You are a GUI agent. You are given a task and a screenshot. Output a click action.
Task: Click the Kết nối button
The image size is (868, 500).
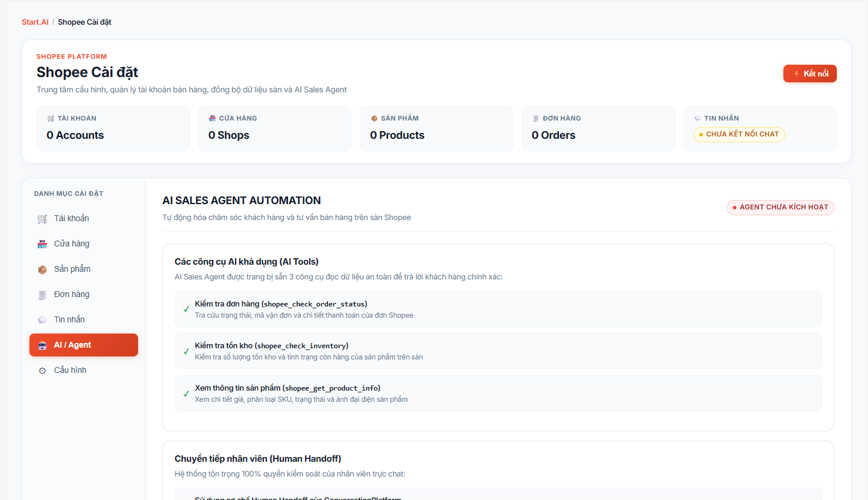[x=810, y=74]
